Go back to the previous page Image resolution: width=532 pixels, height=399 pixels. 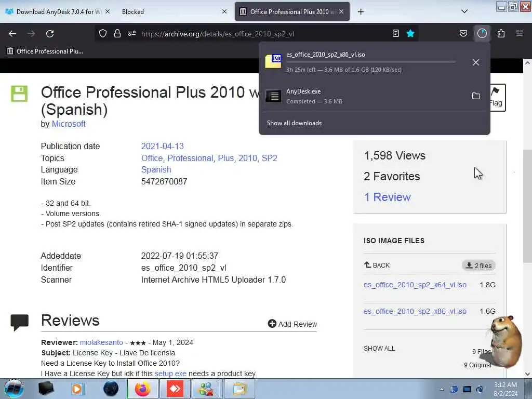click(x=12, y=34)
